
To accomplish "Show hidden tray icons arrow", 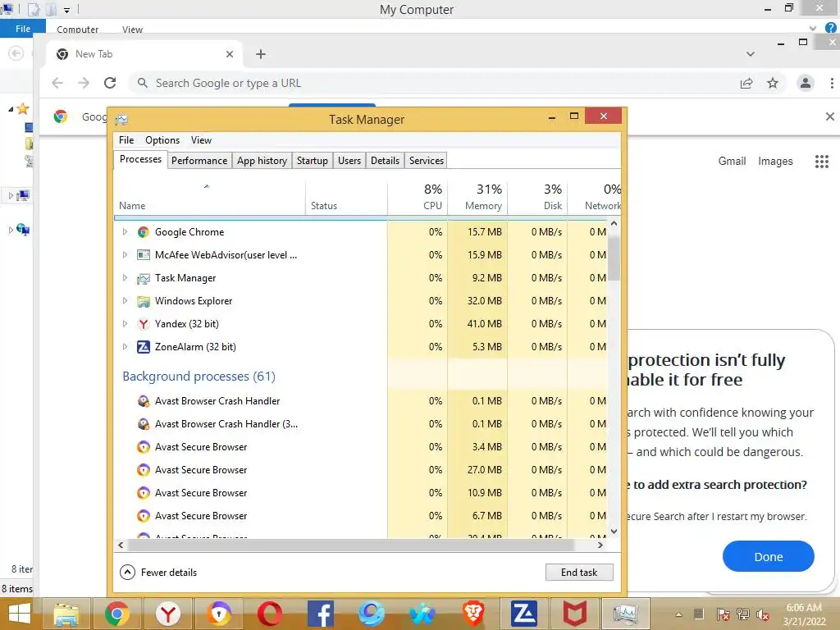I will 678,614.
